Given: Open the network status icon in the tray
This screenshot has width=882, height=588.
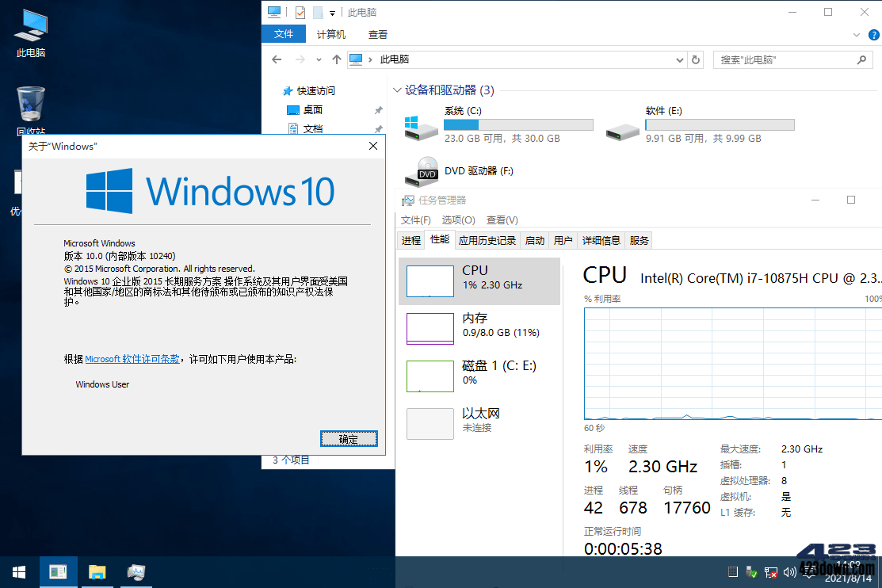Looking at the screenshot, I should (770, 571).
